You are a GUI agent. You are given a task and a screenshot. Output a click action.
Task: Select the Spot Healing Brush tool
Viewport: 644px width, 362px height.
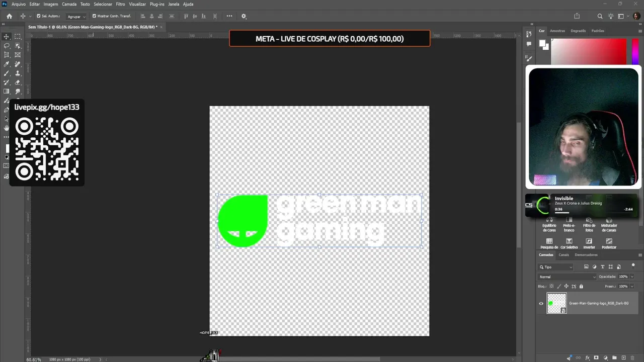point(18,64)
